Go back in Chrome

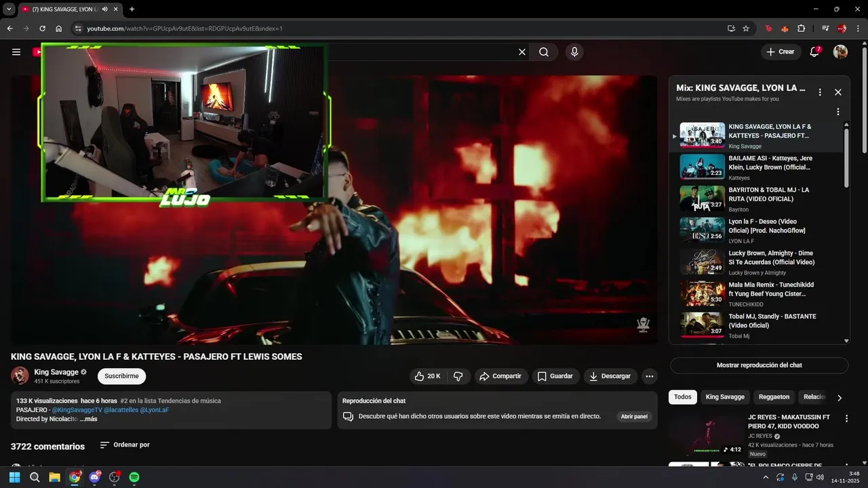[x=9, y=28]
